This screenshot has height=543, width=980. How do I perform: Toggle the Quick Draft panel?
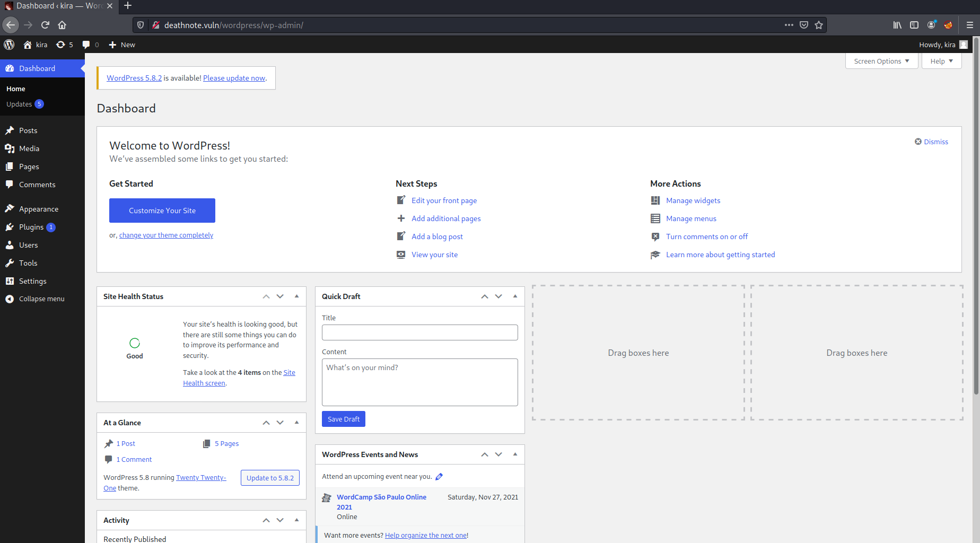pyautogui.click(x=515, y=296)
